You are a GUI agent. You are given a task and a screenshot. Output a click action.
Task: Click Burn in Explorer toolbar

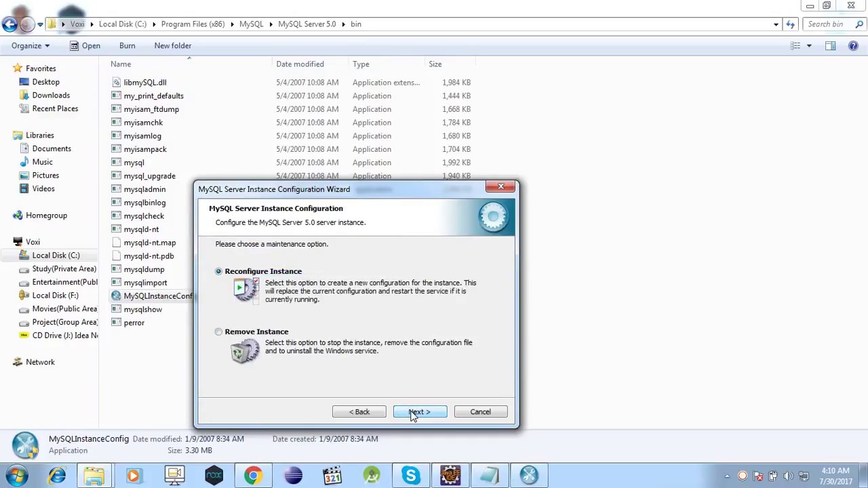click(127, 45)
